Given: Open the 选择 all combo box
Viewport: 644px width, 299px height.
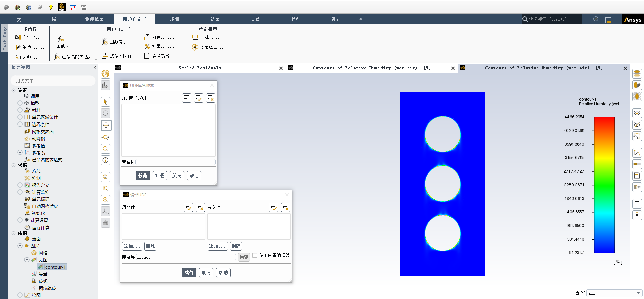Looking at the screenshot, I should [614, 293].
